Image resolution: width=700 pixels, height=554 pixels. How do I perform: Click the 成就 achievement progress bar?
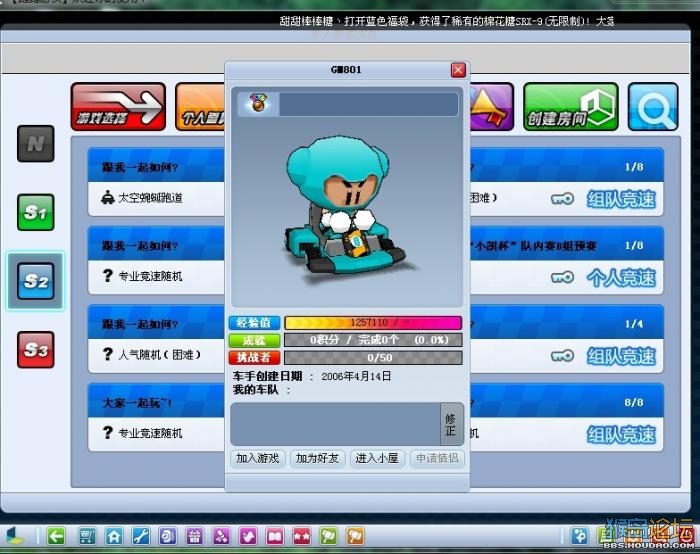373,340
